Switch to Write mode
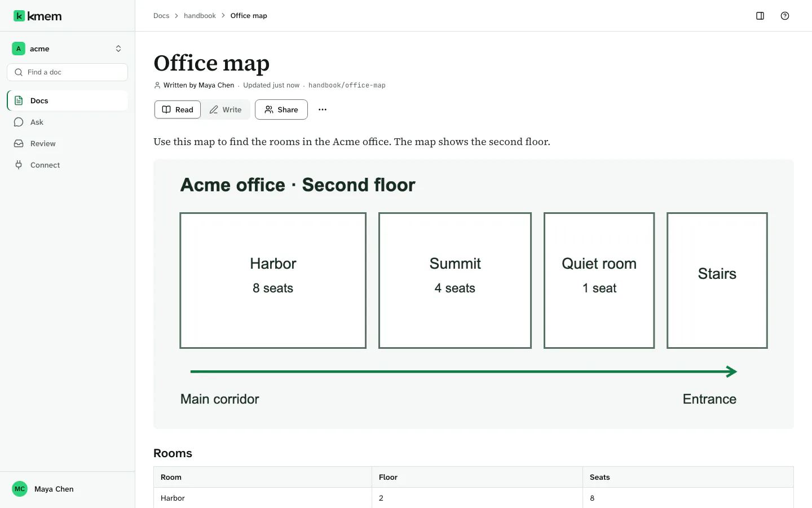812x508 pixels. tap(226, 110)
